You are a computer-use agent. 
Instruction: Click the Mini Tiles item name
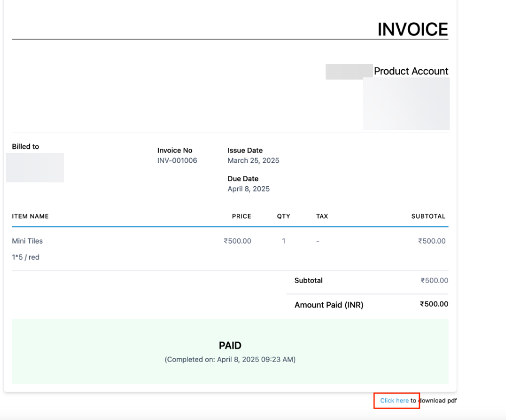pos(28,241)
